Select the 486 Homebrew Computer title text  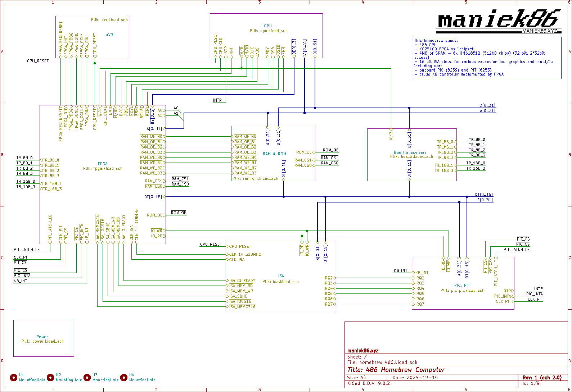(396, 370)
